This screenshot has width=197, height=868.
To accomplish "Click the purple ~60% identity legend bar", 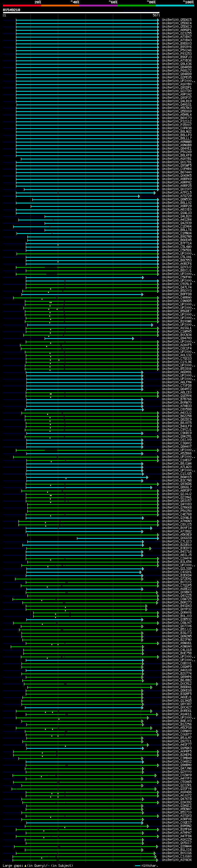I will tap(99, 6).
